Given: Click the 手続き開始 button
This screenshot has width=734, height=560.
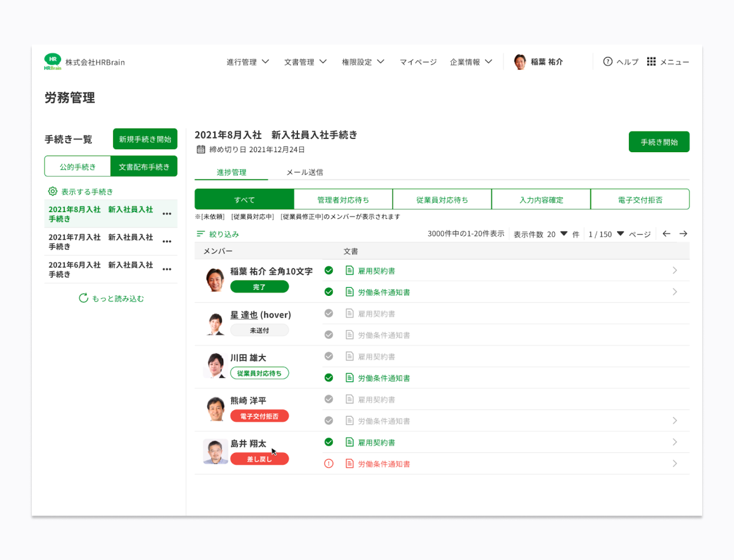Looking at the screenshot, I should (659, 141).
